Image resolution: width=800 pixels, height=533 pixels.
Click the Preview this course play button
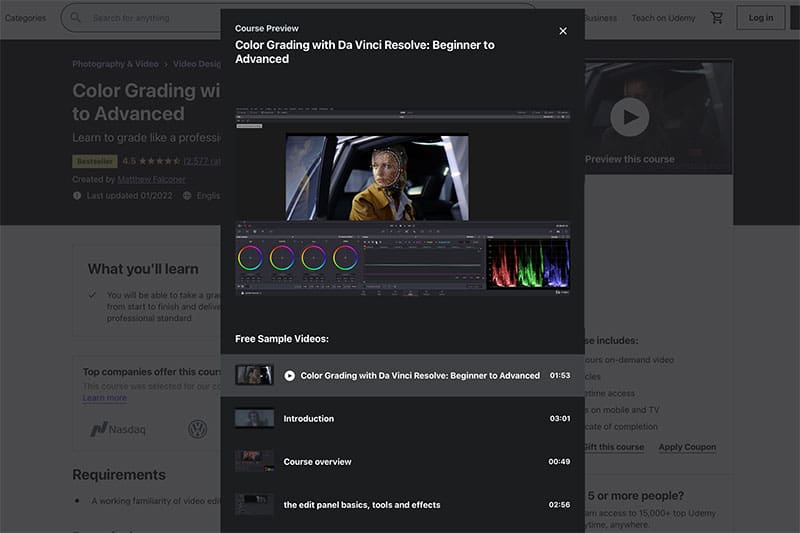click(630, 117)
